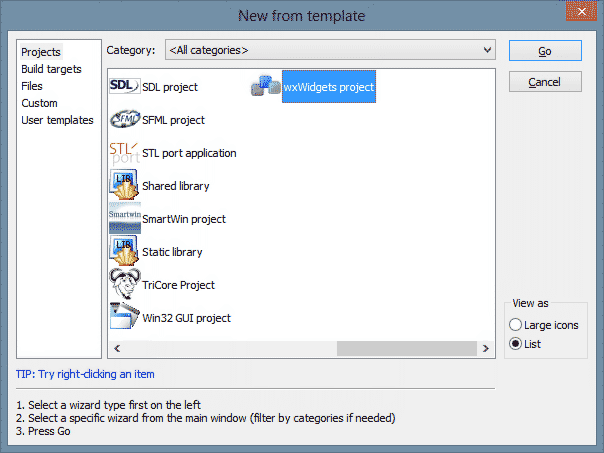Select the List view option
604x453 pixels.
coord(516,344)
